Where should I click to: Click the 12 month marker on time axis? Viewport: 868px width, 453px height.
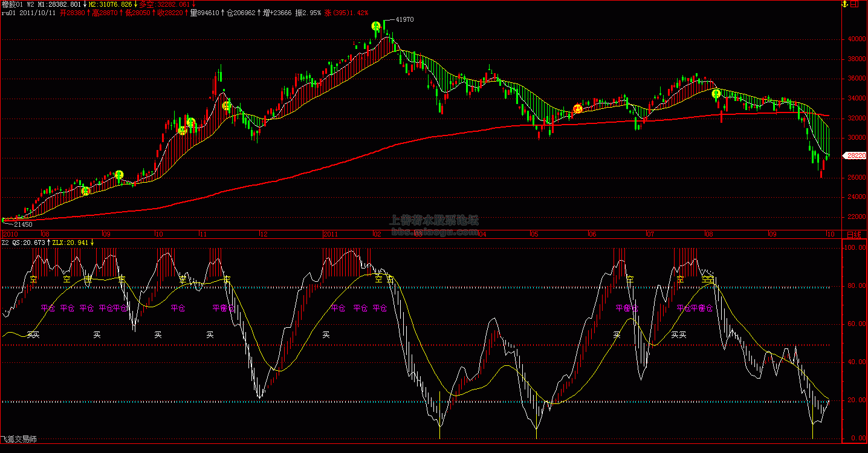263,234
